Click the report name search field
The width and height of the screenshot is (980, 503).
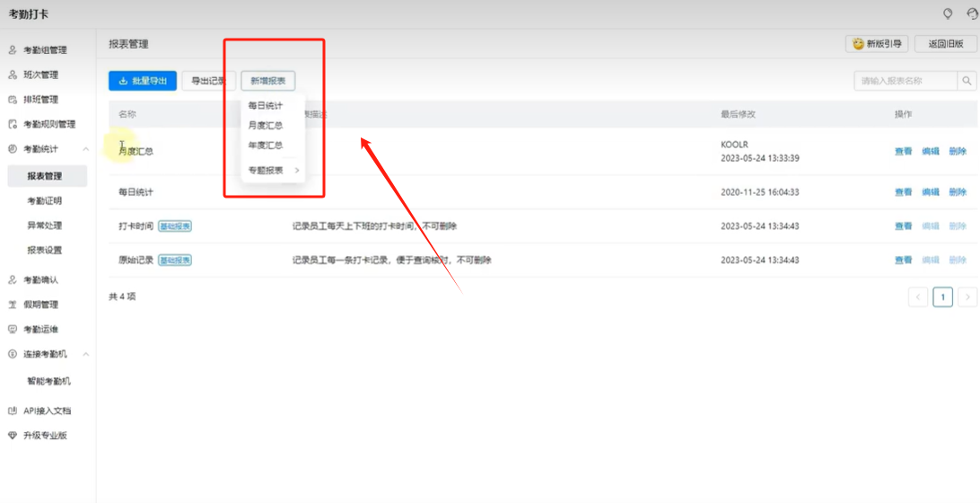pyautogui.click(x=905, y=81)
